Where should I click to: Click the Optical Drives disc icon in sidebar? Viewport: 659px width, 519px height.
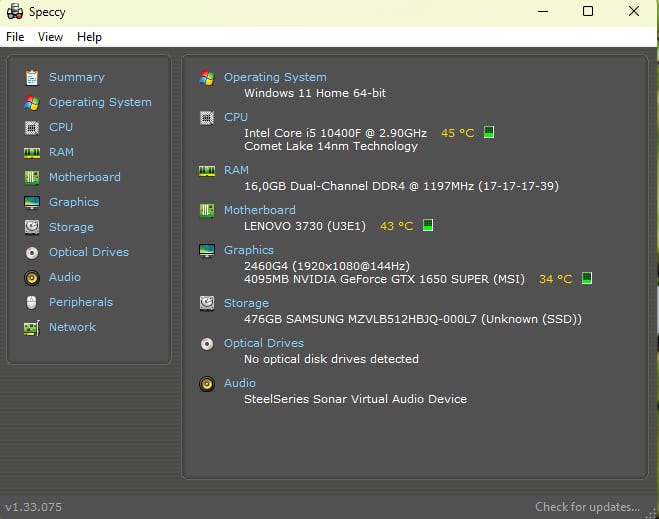[x=32, y=253]
